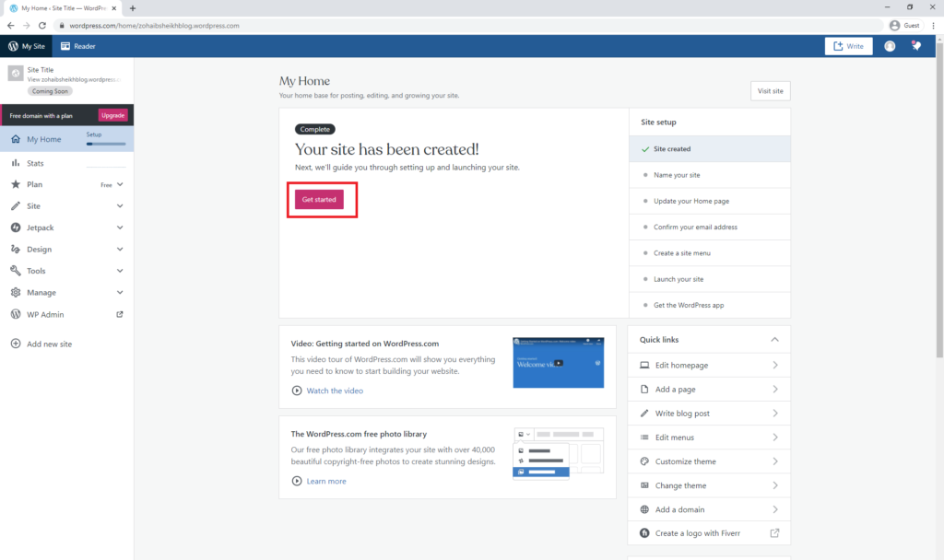The width and height of the screenshot is (944, 560).
Task: Go back with browser back arrow
Action: click(x=11, y=25)
